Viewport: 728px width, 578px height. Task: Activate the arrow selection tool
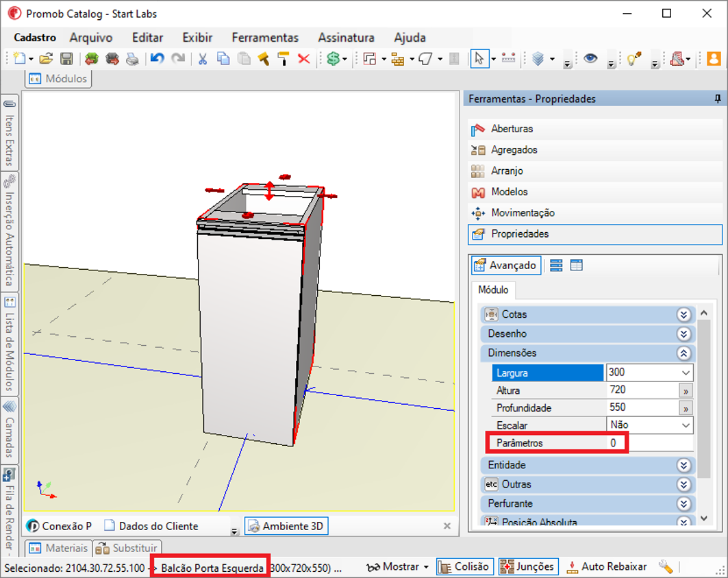[479, 58]
